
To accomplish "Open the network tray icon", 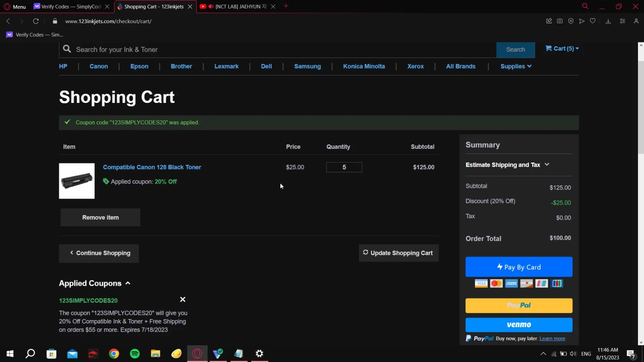I will pyautogui.click(x=554, y=354).
